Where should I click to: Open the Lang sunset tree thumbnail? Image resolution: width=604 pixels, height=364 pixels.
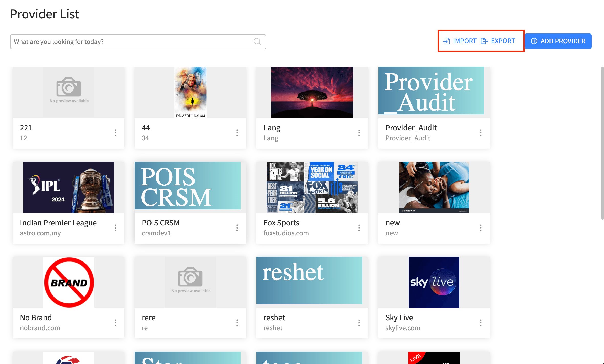[312, 92]
